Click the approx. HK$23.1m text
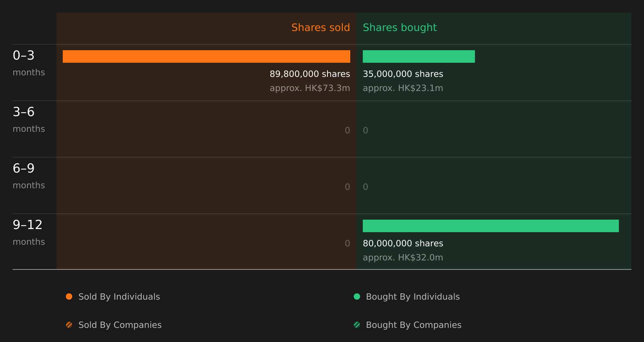 [403, 88]
